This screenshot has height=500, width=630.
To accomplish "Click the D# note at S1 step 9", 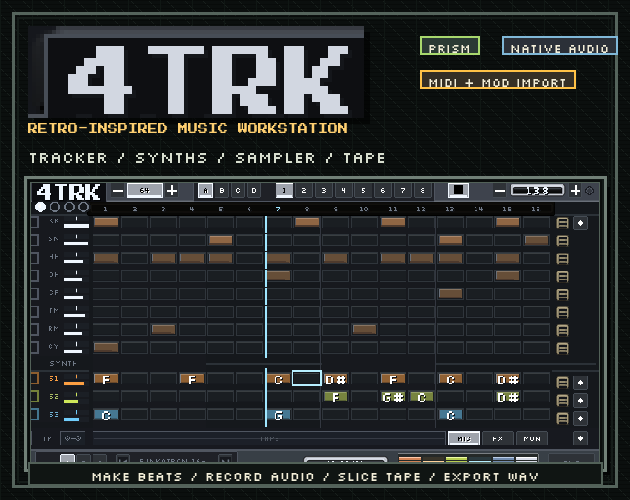I will [335, 379].
